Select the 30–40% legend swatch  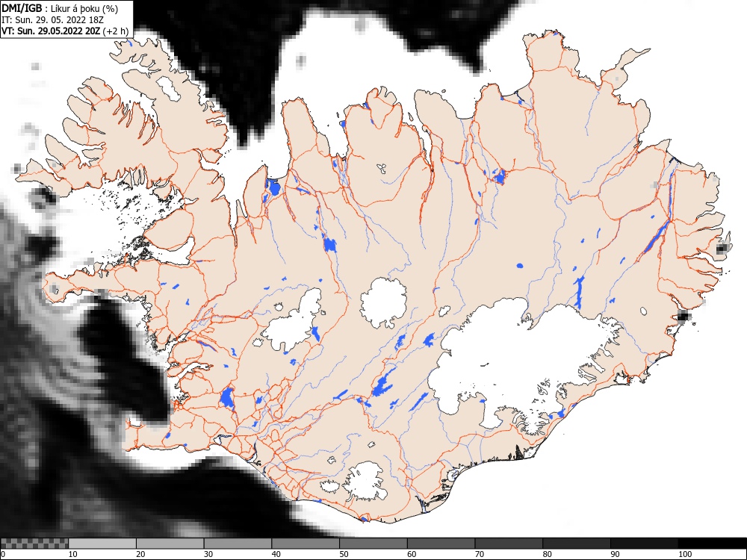tap(238, 544)
